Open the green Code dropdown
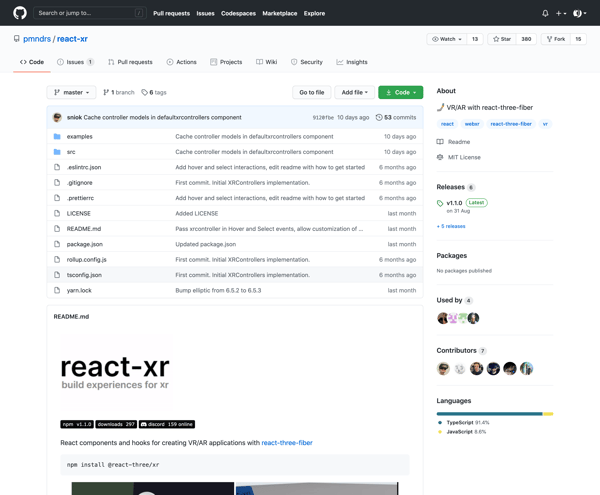This screenshot has width=600, height=495. (401, 93)
